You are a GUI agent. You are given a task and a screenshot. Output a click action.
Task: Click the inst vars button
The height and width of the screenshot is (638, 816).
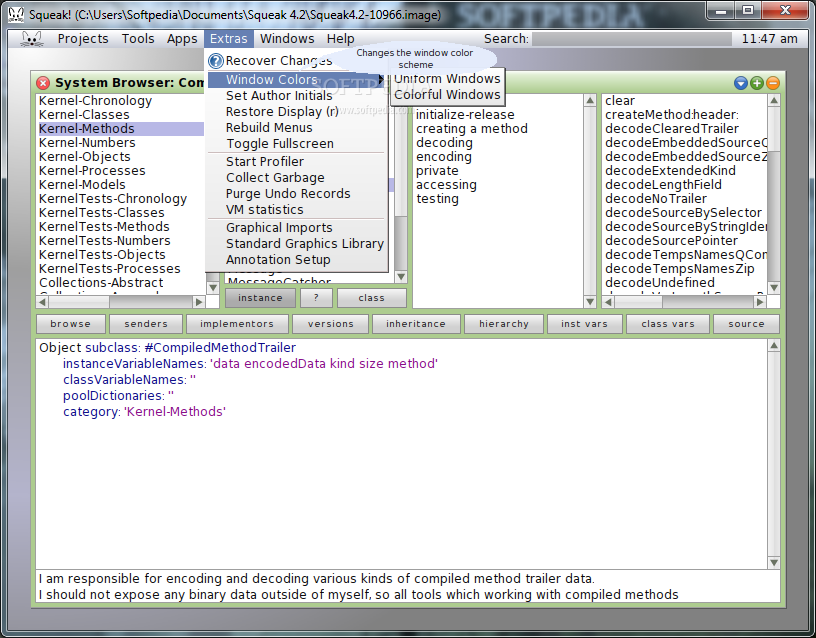tap(584, 324)
